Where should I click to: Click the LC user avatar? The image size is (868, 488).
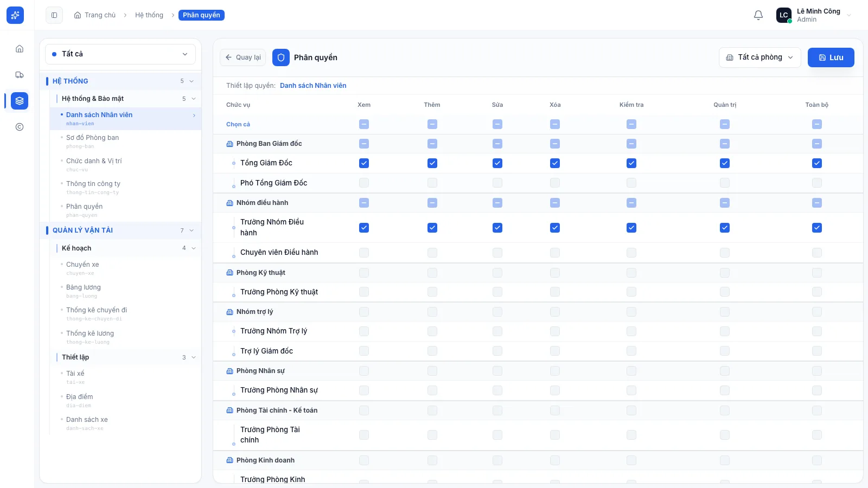[784, 15]
